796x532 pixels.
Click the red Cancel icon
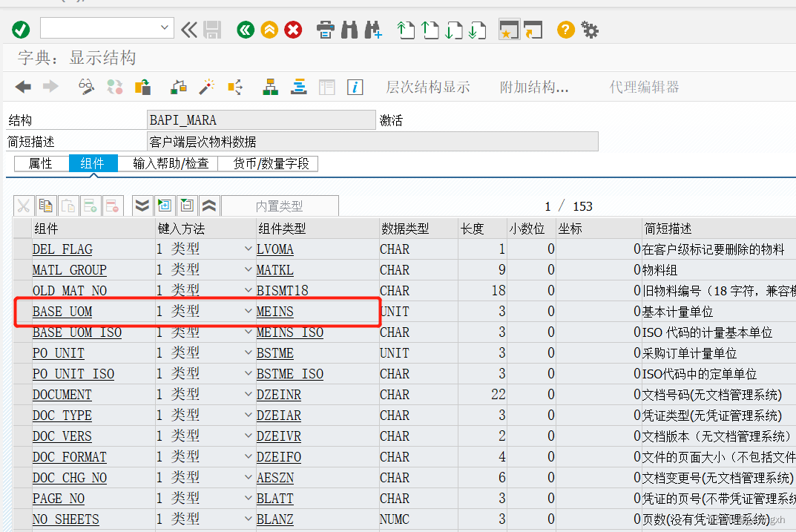pyautogui.click(x=293, y=30)
